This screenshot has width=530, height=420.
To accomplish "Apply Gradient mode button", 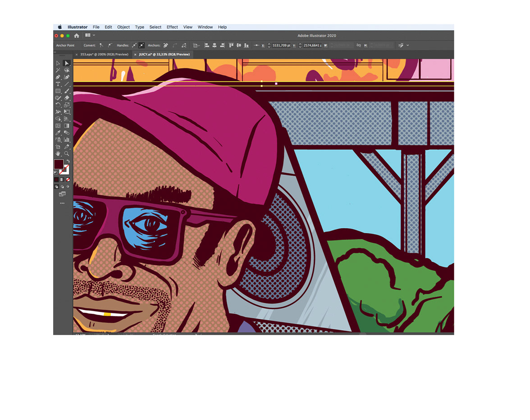I will [62, 180].
